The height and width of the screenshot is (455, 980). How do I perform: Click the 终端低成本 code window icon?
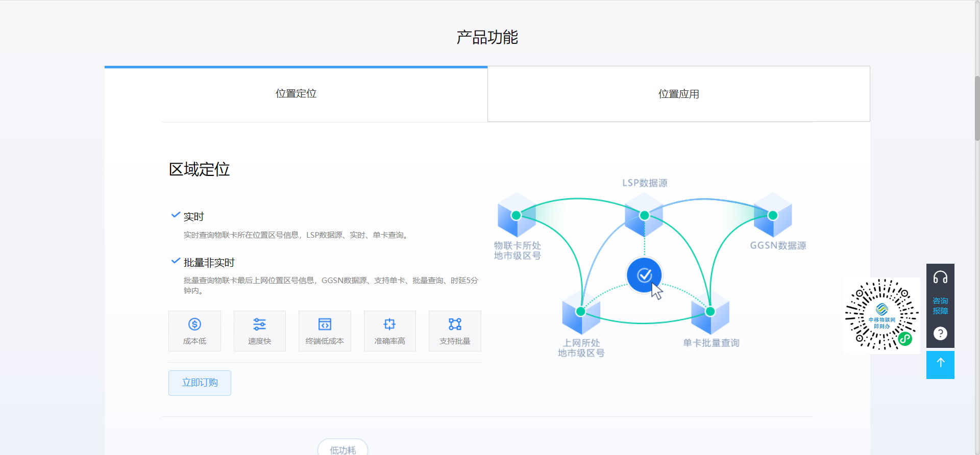[325, 324]
